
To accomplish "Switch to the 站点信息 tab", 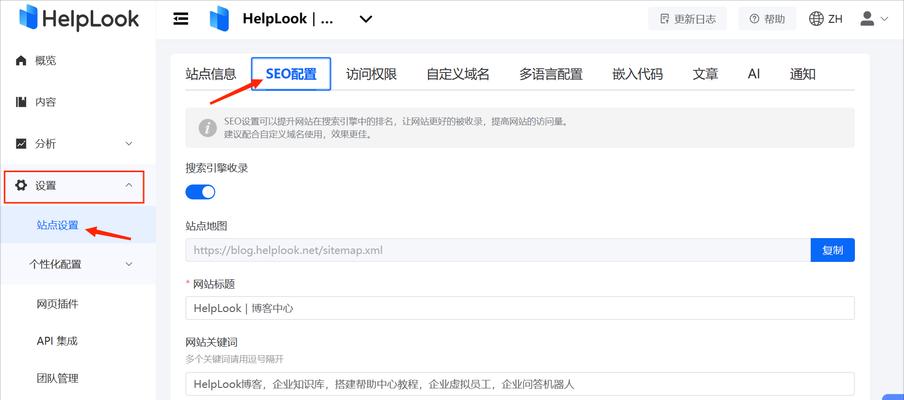I will (x=211, y=74).
